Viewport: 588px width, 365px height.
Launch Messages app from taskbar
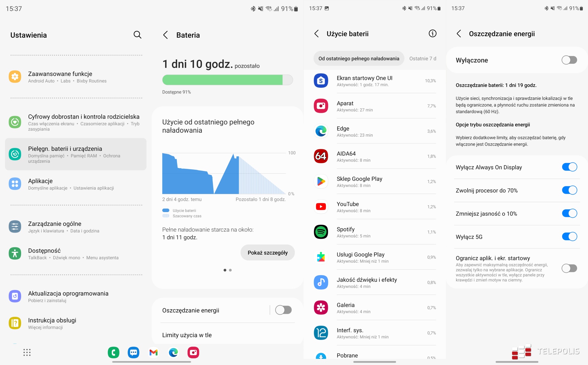pos(133,352)
